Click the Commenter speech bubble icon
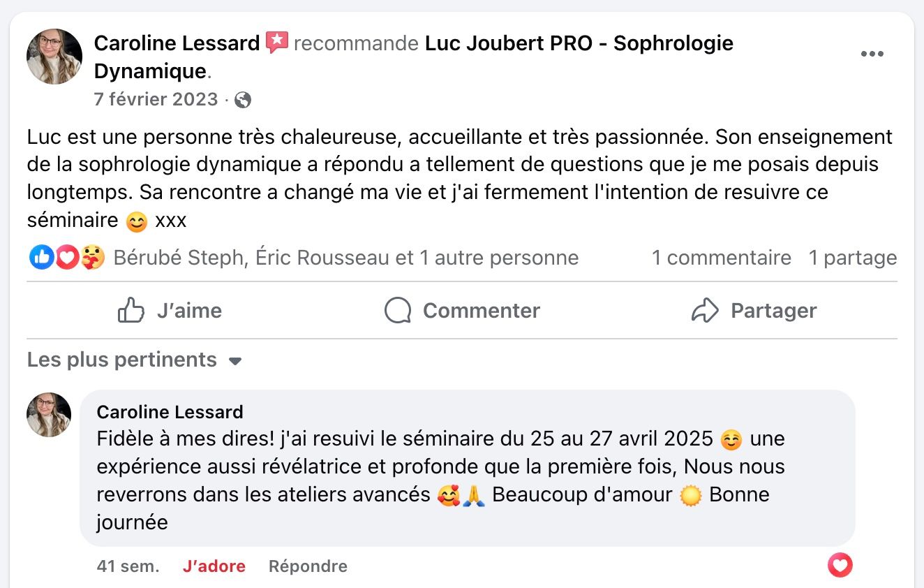The image size is (924, 588). point(398,310)
